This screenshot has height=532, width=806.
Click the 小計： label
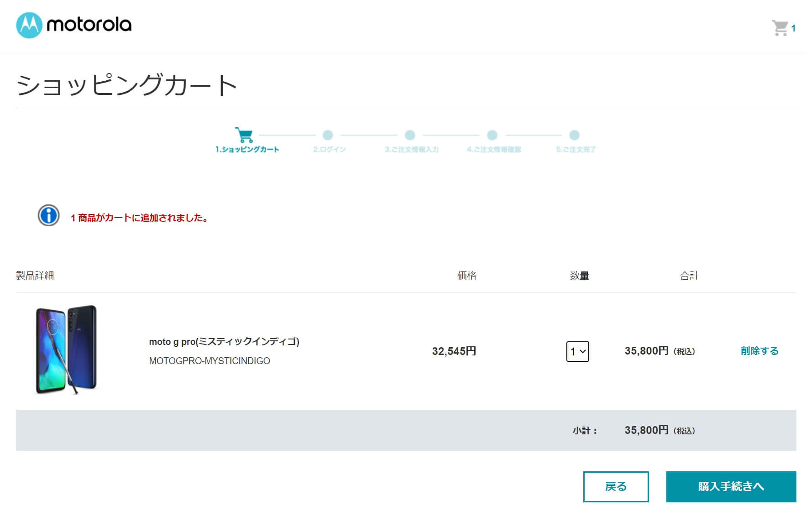click(x=585, y=430)
